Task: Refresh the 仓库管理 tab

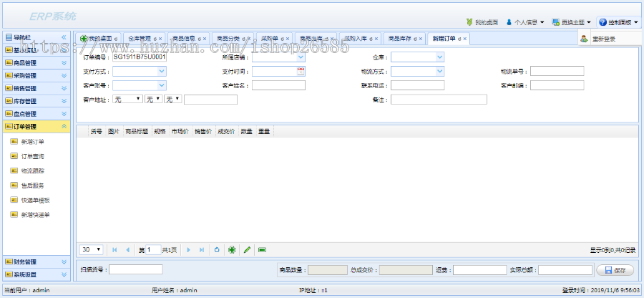Action: pos(155,39)
